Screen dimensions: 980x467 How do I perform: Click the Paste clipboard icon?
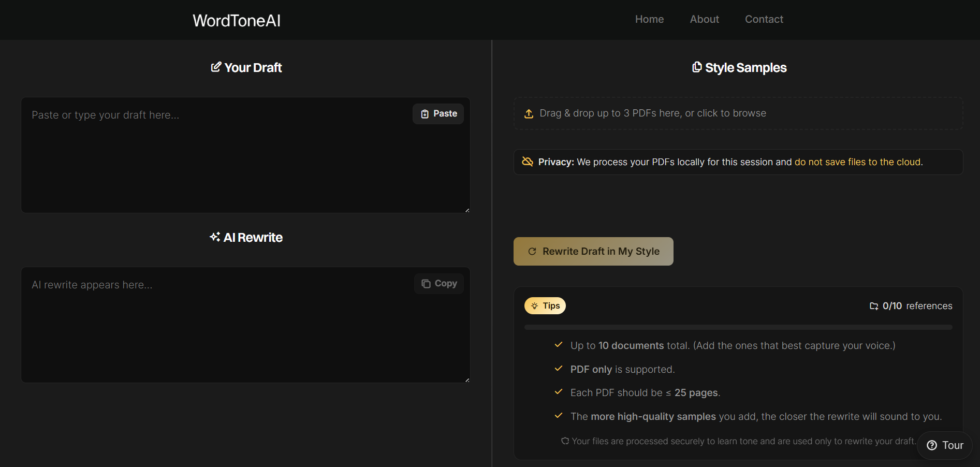pyautogui.click(x=425, y=113)
